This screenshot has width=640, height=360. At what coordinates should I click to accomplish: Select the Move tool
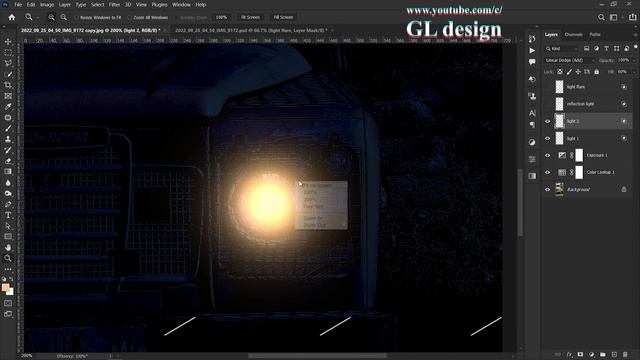[x=8, y=42]
